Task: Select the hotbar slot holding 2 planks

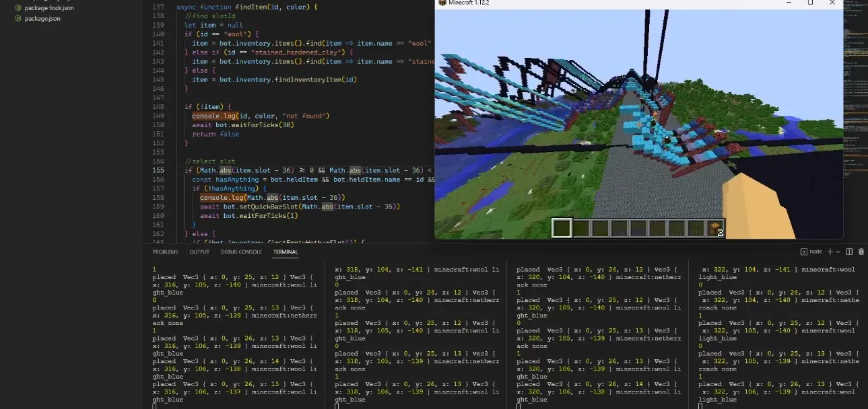Action: [x=715, y=228]
